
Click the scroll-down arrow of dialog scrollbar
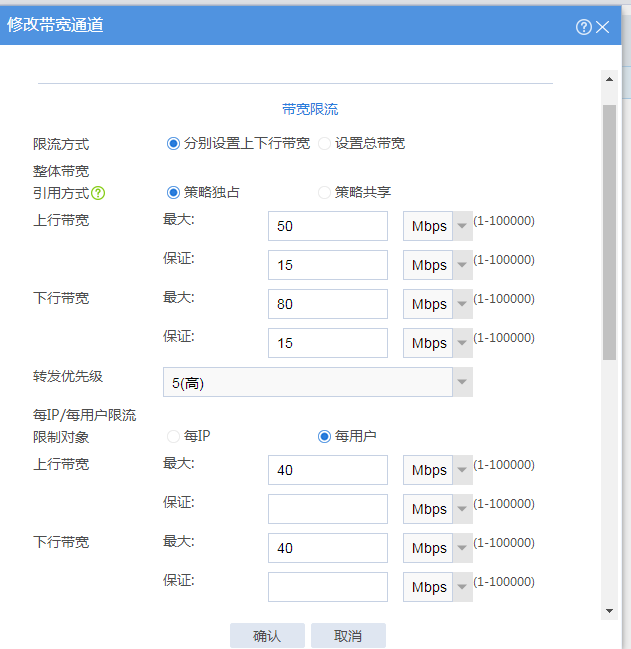pyautogui.click(x=609, y=610)
